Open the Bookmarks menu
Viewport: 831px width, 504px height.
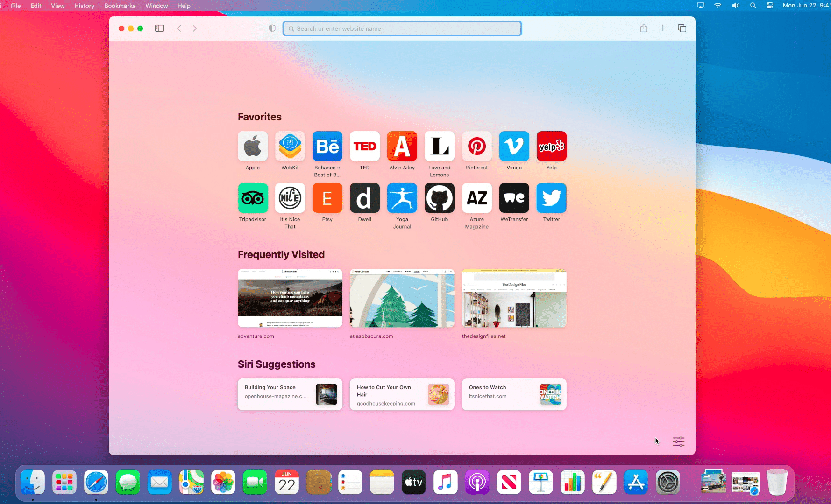point(120,6)
